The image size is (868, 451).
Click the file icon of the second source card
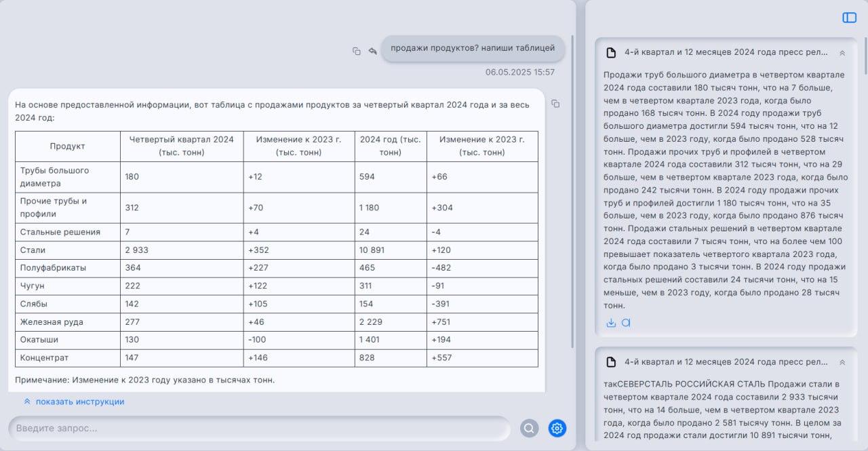pos(611,362)
